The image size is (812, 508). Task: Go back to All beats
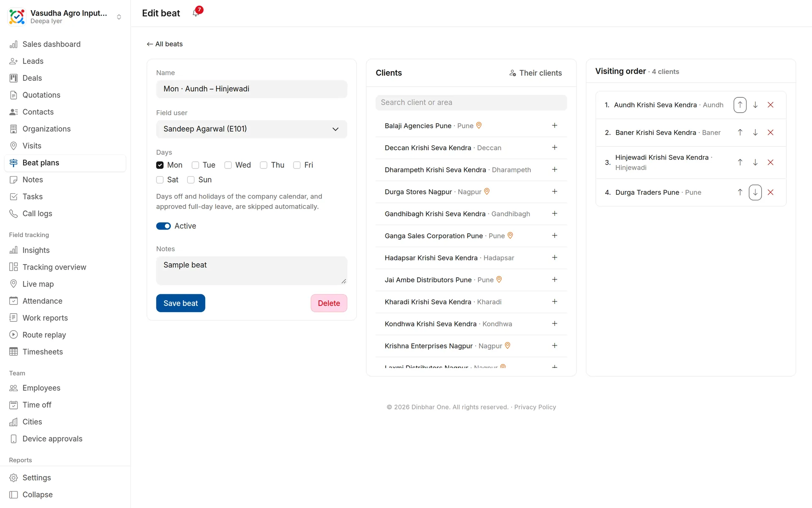pyautogui.click(x=165, y=44)
